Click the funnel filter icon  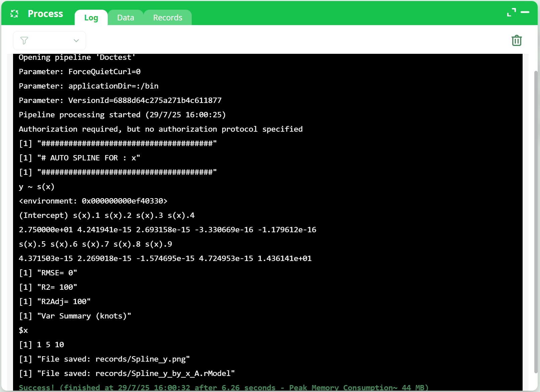click(x=24, y=41)
